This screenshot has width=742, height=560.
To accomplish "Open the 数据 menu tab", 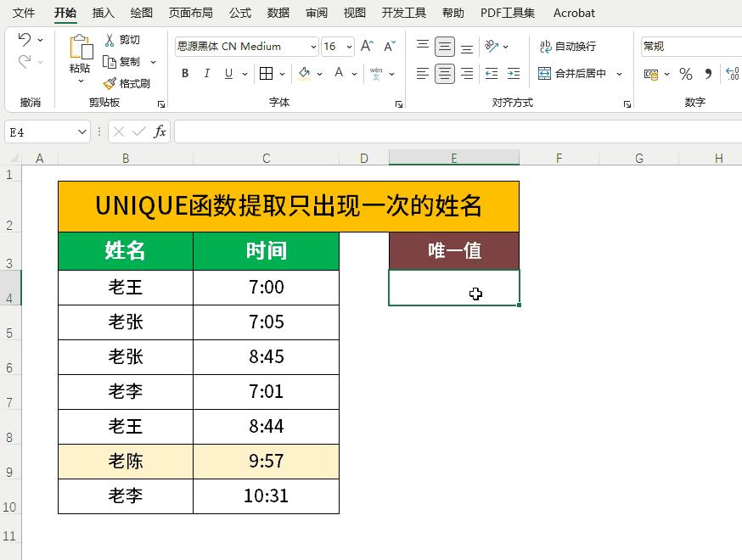I will (x=277, y=13).
